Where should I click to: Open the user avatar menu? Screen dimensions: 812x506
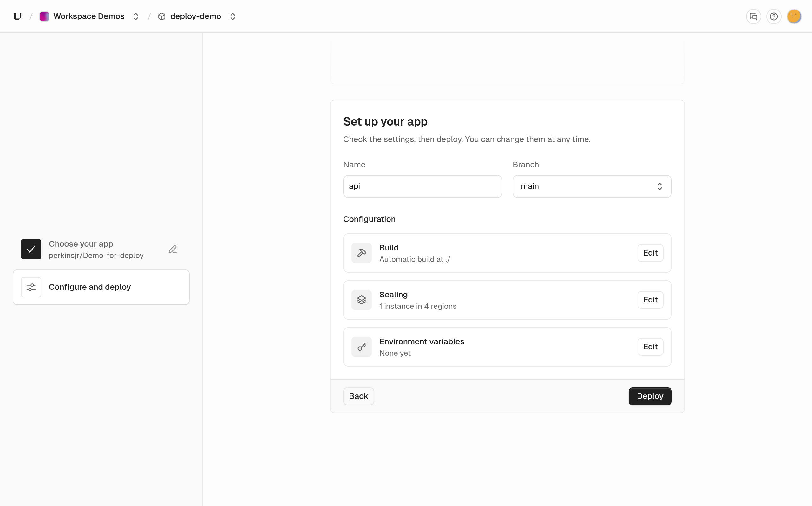click(794, 16)
